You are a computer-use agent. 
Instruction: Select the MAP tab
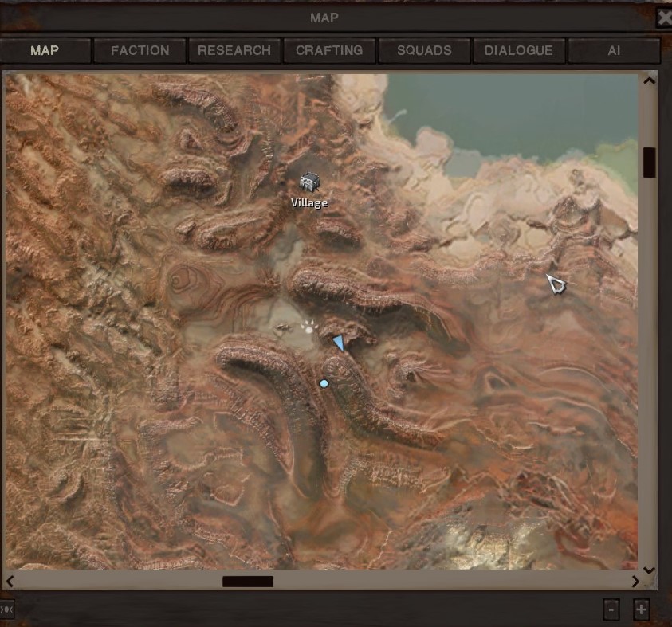[45, 50]
